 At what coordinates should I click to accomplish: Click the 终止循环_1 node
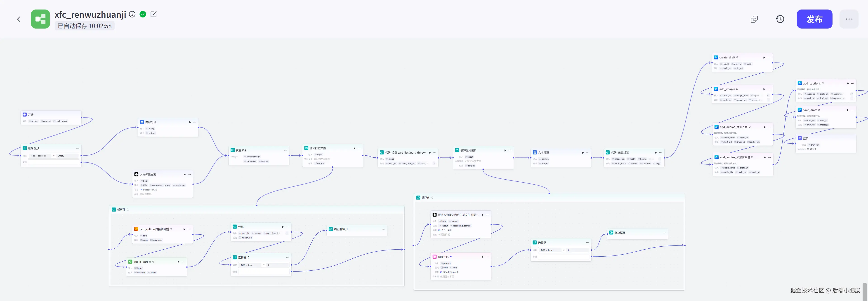(341, 229)
